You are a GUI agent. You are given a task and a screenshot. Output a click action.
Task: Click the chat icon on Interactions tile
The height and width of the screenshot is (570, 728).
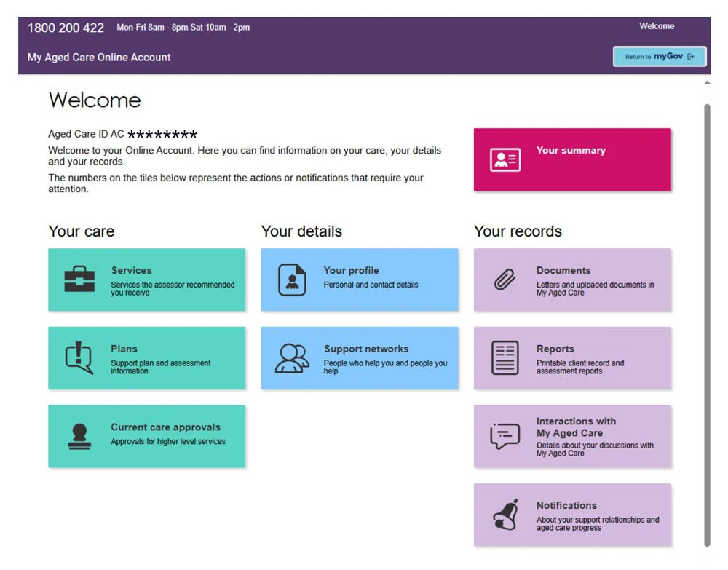[x=505, y=436]
